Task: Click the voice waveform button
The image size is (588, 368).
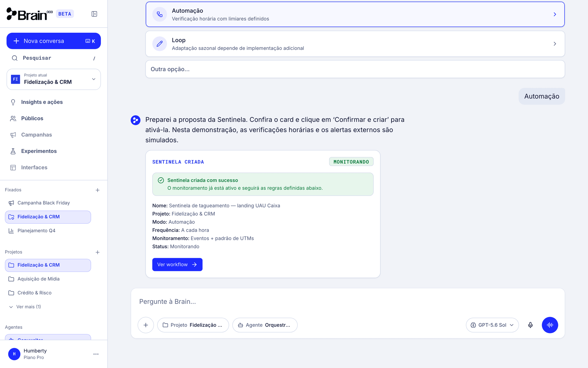Action: point(550,325)
